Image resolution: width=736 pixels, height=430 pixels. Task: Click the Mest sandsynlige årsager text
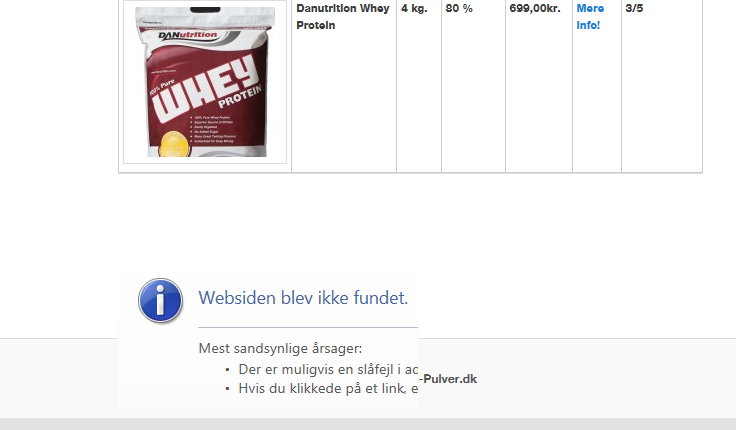[x=280, y=348]
